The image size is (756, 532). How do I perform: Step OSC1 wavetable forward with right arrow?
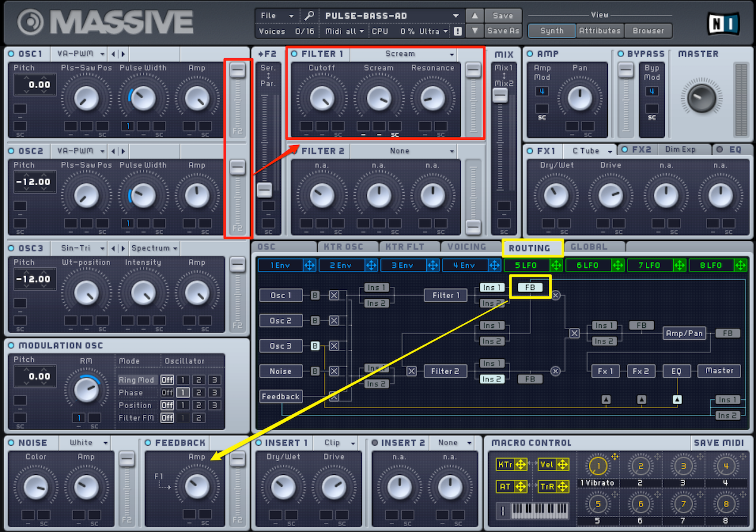123,54
